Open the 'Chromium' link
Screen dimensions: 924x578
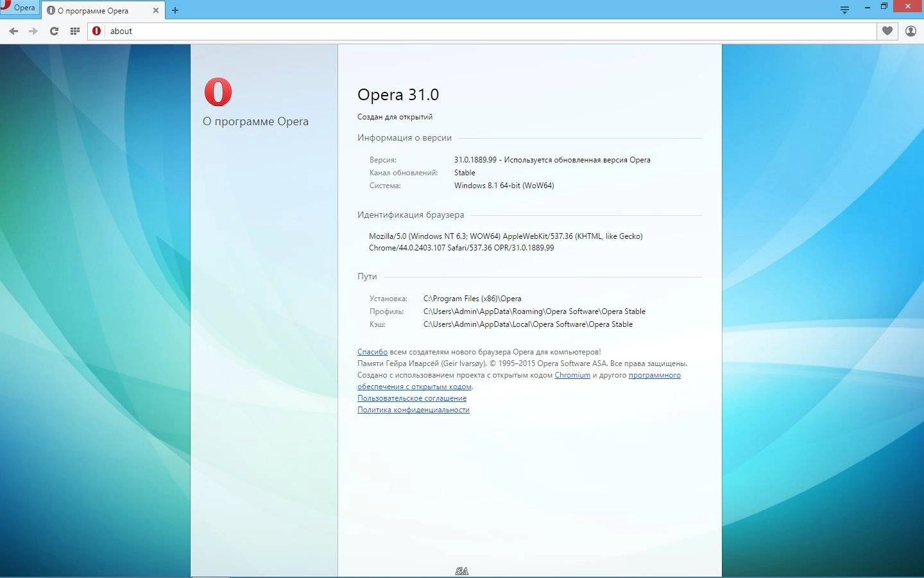click(x=572, y=375)
